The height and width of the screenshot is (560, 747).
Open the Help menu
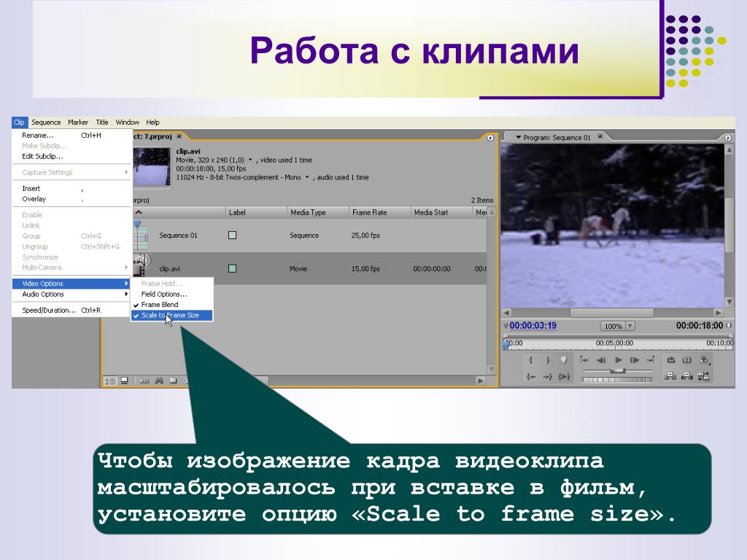[x=152, y=122]
